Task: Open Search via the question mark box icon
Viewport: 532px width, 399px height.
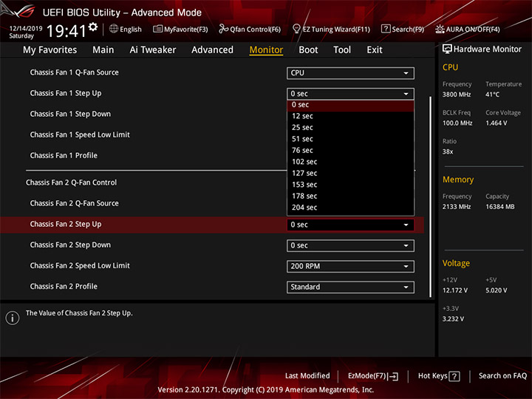Action: (386, 29)
